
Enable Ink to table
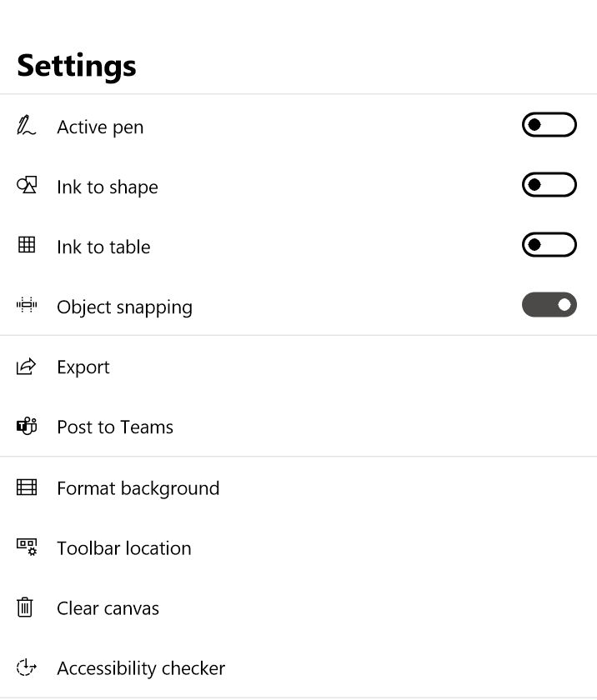point(549,244)
